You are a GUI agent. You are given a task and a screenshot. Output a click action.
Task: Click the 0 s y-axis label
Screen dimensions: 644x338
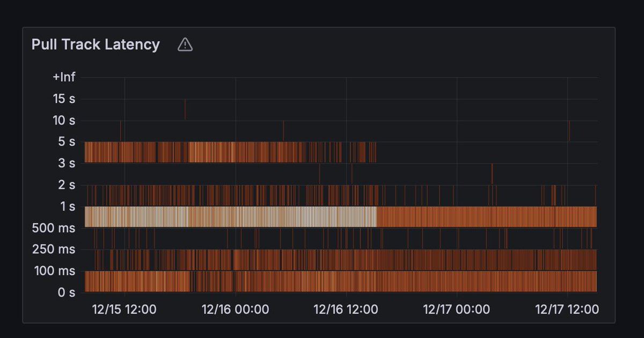[x=67, y=292]
